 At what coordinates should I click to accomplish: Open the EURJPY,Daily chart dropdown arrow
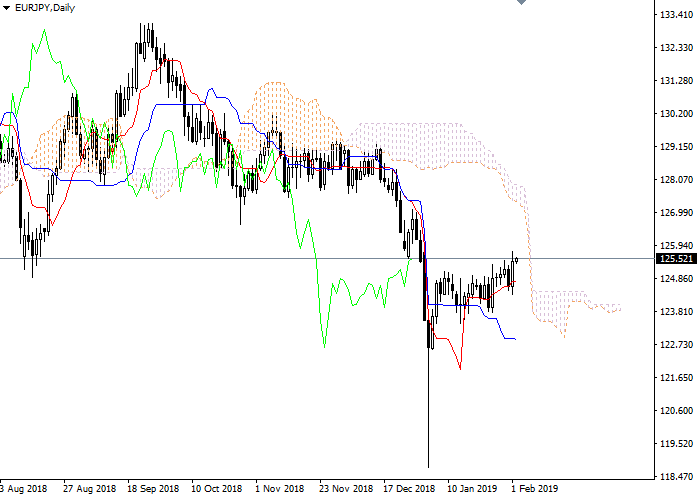pyautogui.click(x=6, y=8)
